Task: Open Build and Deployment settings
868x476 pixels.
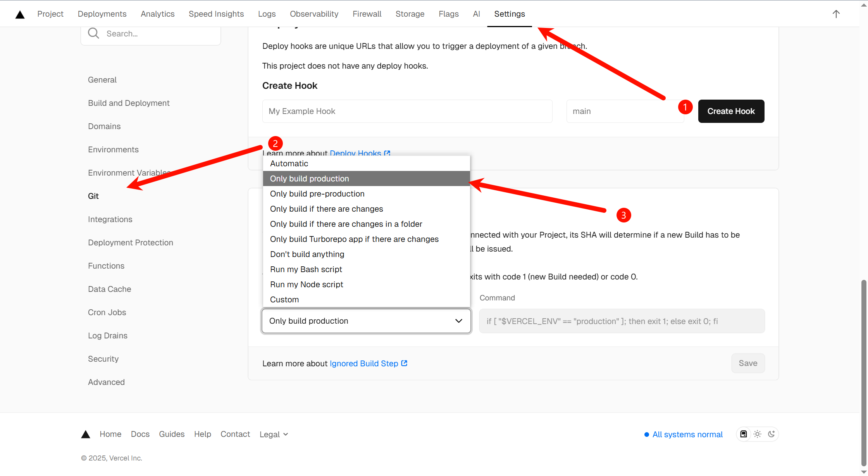Action: coord(129,103)
